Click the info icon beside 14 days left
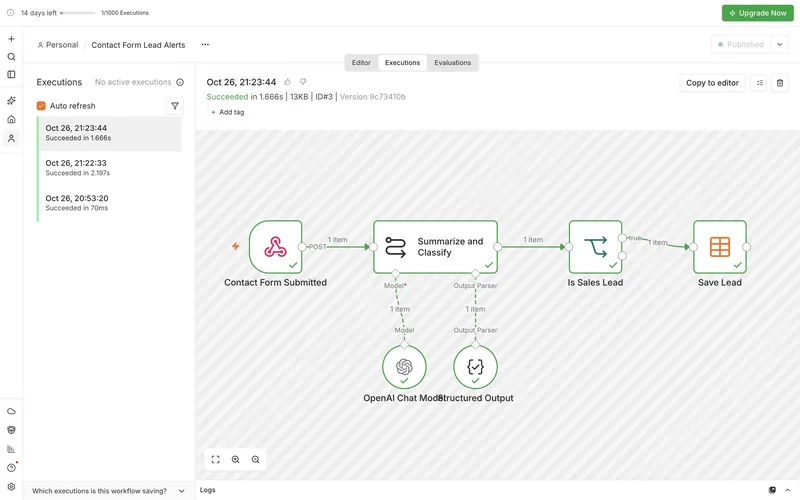The height and width of the screenshot is (500, 800). click(x=10, y=13)
